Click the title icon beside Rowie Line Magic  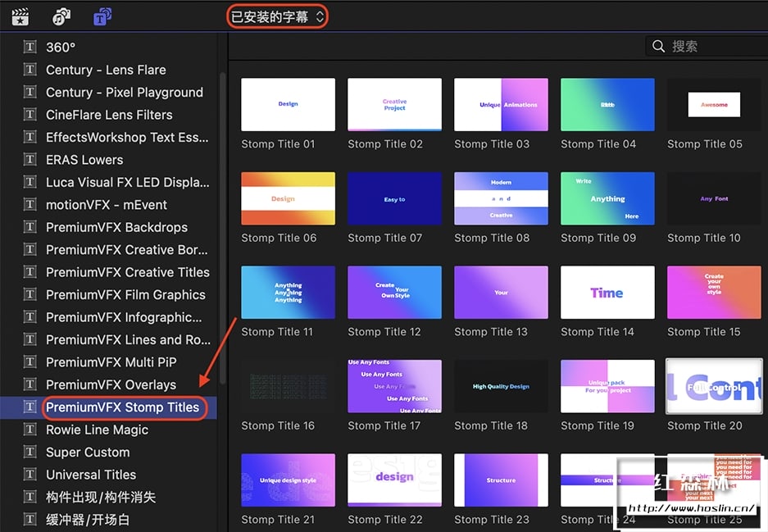tap(30, 430)
